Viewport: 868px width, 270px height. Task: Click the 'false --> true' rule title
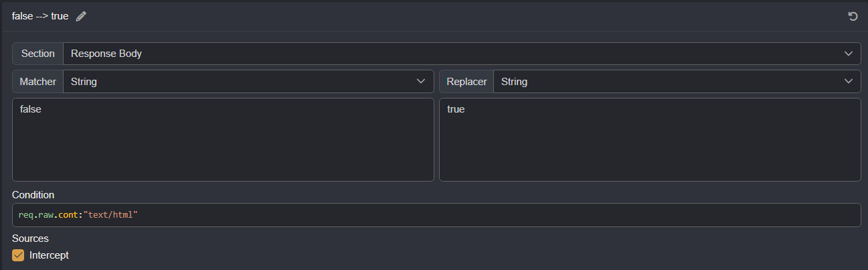coord(40,16)
